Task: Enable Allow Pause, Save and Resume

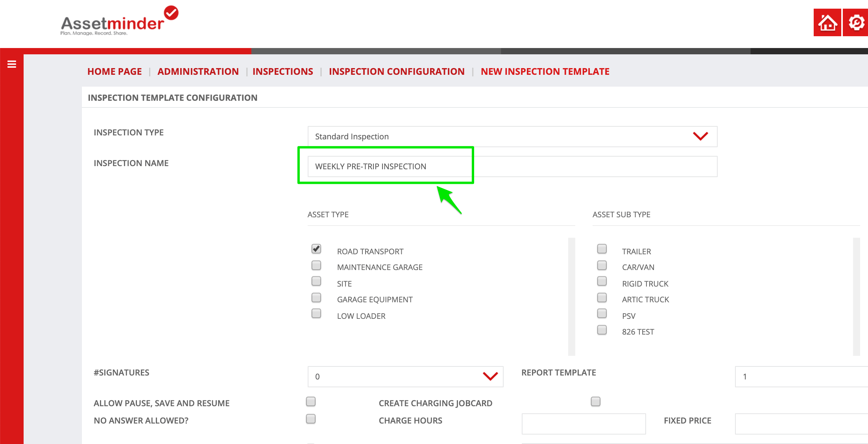Action: coord(311,401)
